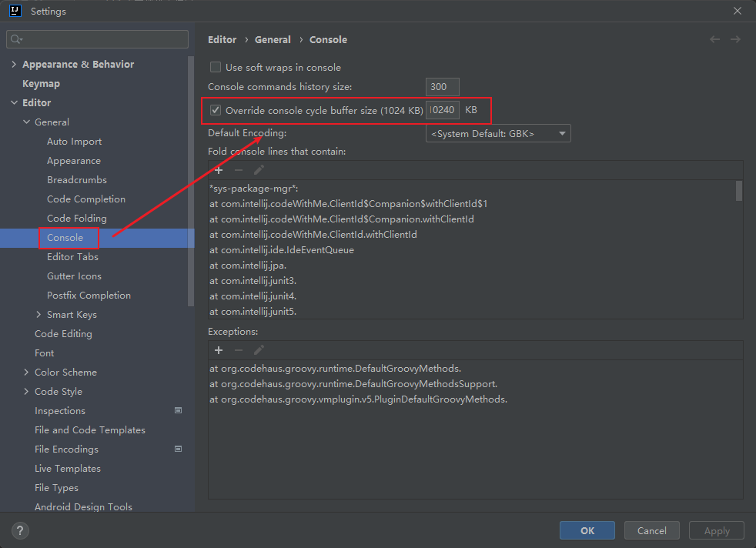This screenshot has width=756, height=548.
Task: Expand the Color Scheme node
Action: click(x=26, y=372)
